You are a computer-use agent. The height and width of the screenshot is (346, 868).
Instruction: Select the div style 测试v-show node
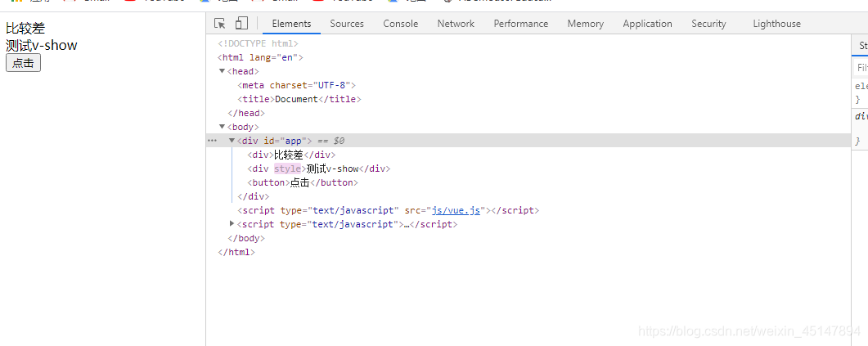[319, 169]
